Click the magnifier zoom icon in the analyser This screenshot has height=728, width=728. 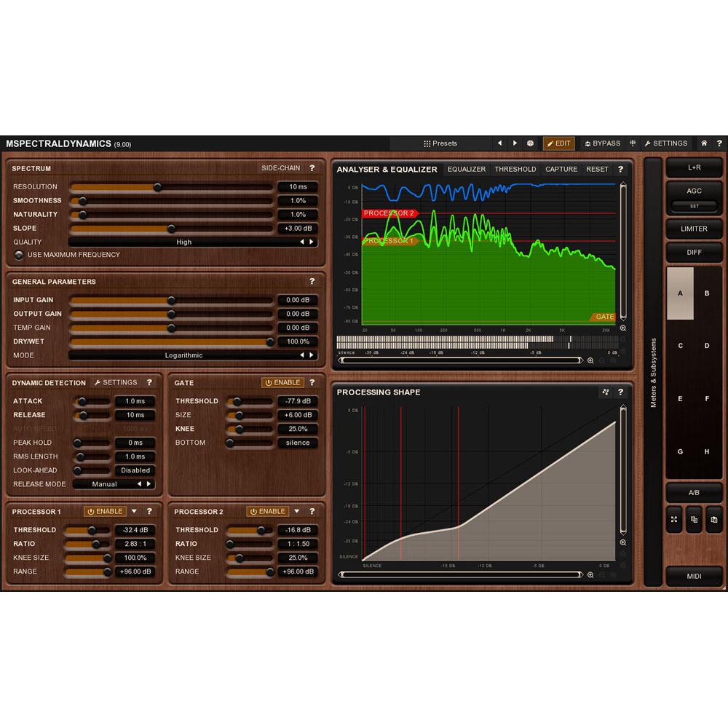click(x=622, y=329)
